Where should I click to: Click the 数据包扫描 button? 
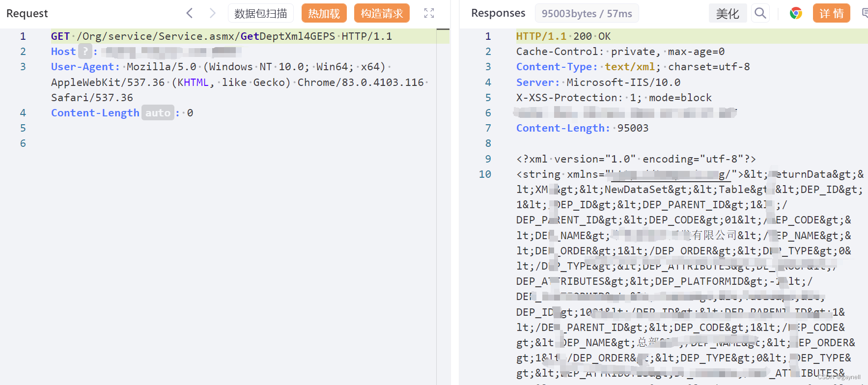(261, 13)
